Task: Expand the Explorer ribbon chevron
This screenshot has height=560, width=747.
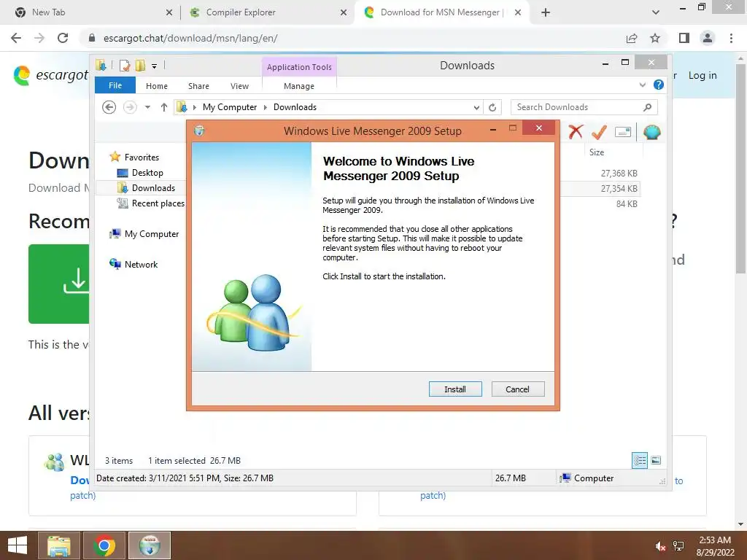Action: (x=642, y=85)
